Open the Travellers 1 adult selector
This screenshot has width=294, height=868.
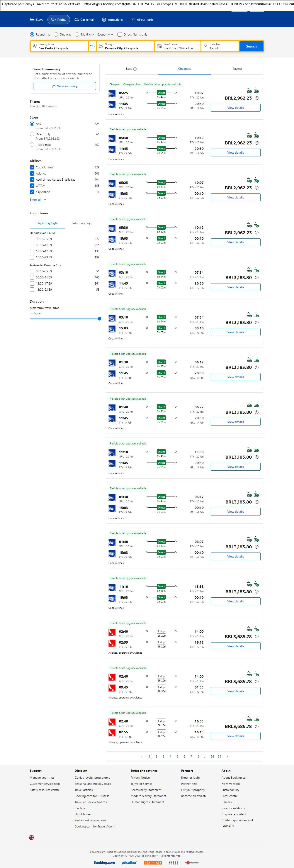tap(220, 46)
